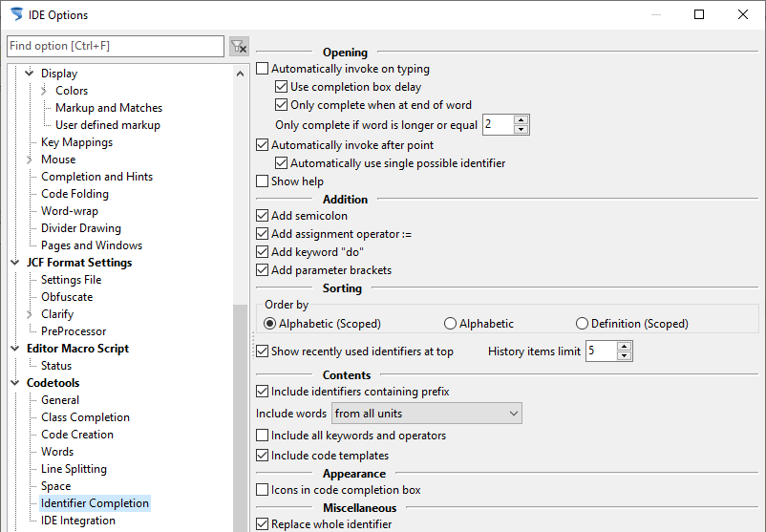Screen dimensions: 766x532
Task: Click the Find option search field
Action: pyautogui.click(x=116, y=46)
